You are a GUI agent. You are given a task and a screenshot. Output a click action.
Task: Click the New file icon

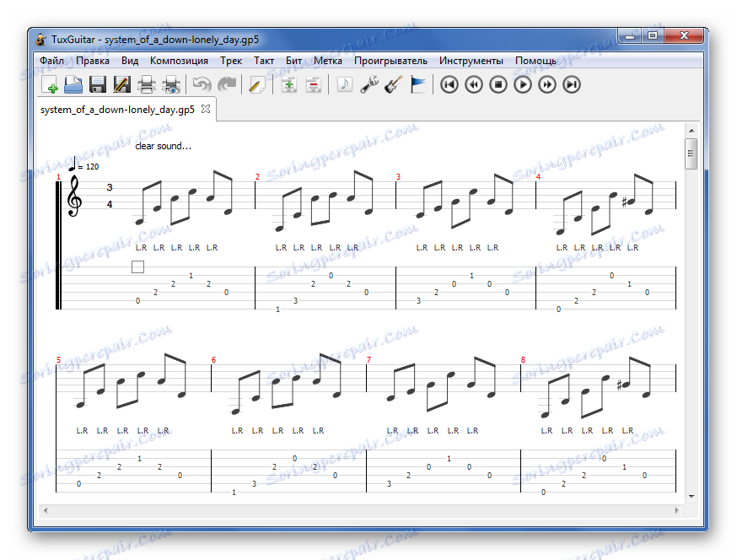[x=50, y=85]
